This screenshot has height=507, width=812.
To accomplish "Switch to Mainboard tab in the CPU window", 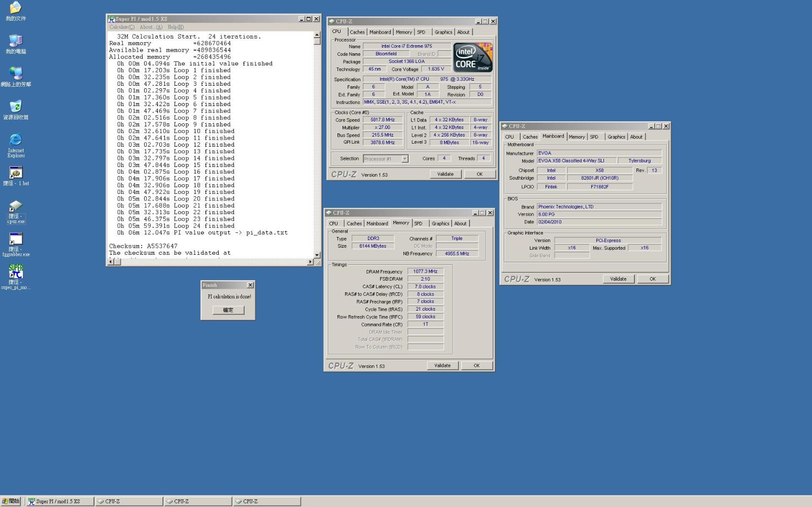I will click(x=380, y=32).
